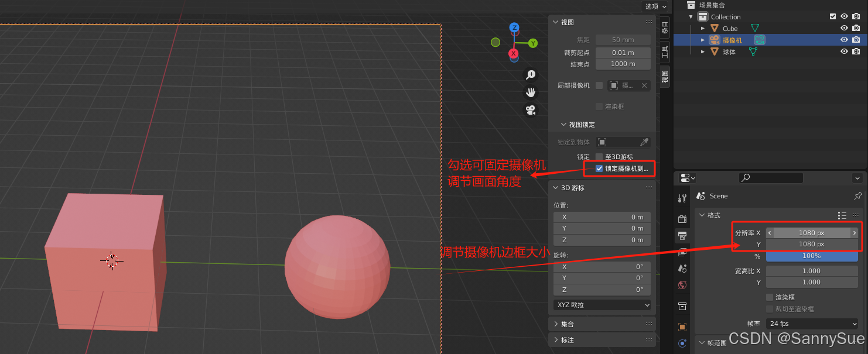Clear the 局部摄像机 object with X
The height and width of the screenshot is (354, 868).
(644, 85)
